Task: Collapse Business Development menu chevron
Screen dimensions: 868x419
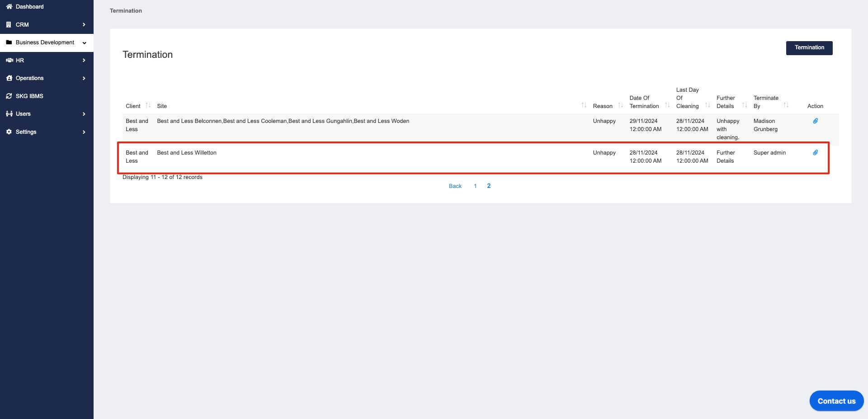Action: coord(84,43)
